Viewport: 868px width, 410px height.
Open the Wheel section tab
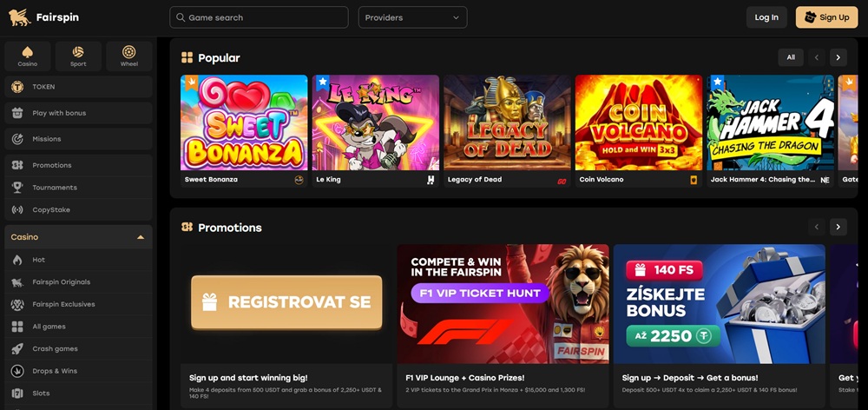tap(129, 56)
